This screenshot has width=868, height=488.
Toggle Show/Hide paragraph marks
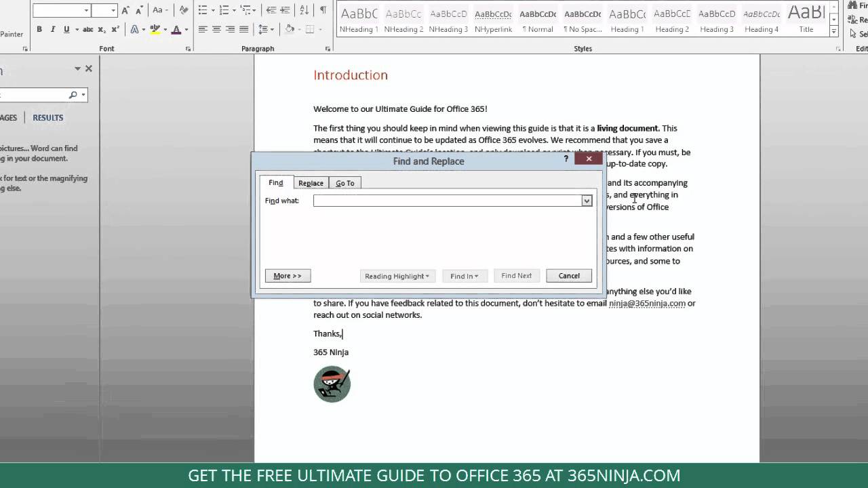(323, 10)
